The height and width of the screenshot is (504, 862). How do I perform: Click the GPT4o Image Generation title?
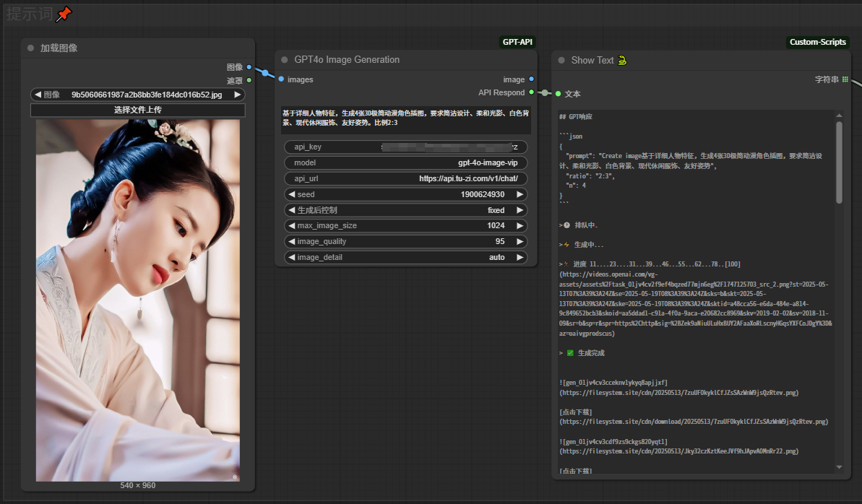pos(347,60)
